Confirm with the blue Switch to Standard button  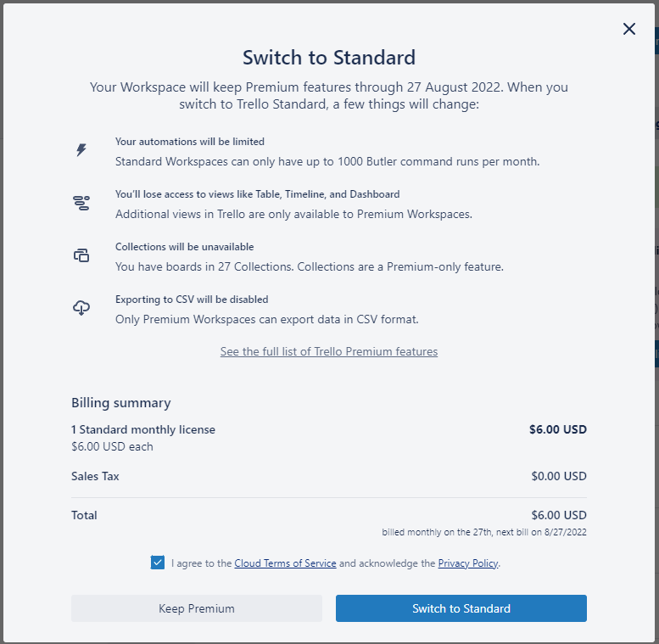(461, 608)
